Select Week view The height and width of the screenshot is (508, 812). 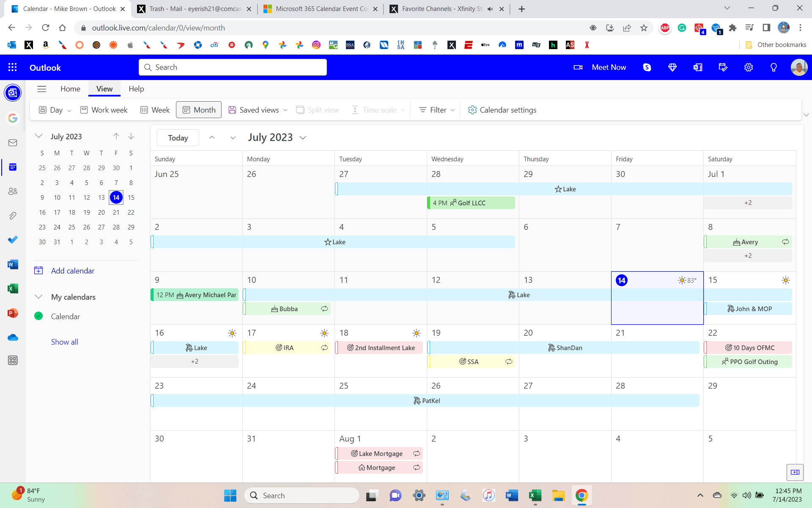[155, 110]
